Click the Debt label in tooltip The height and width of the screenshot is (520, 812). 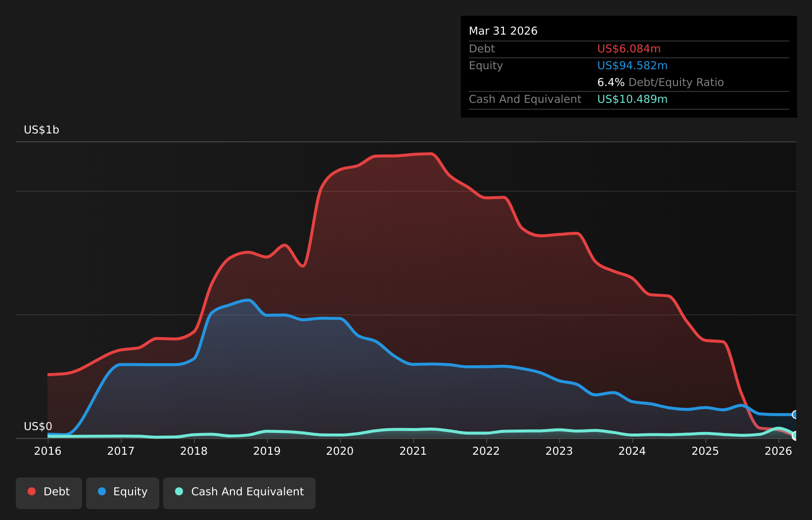coord(482,49)
